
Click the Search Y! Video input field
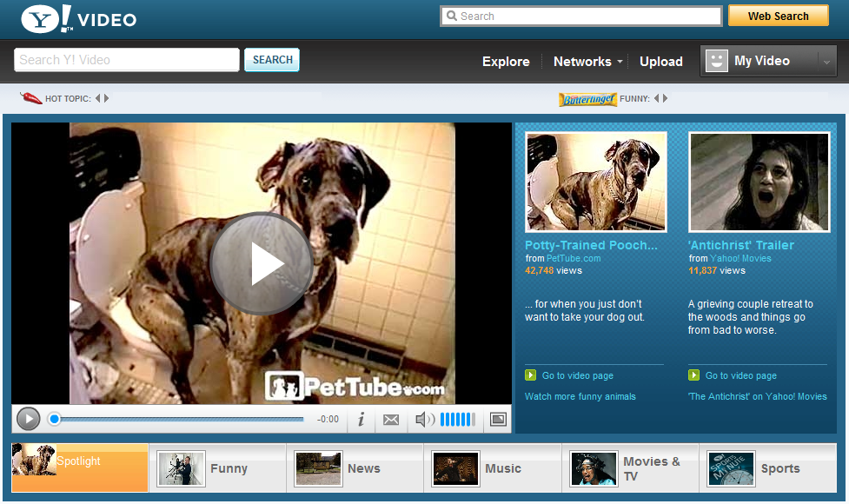126,60
